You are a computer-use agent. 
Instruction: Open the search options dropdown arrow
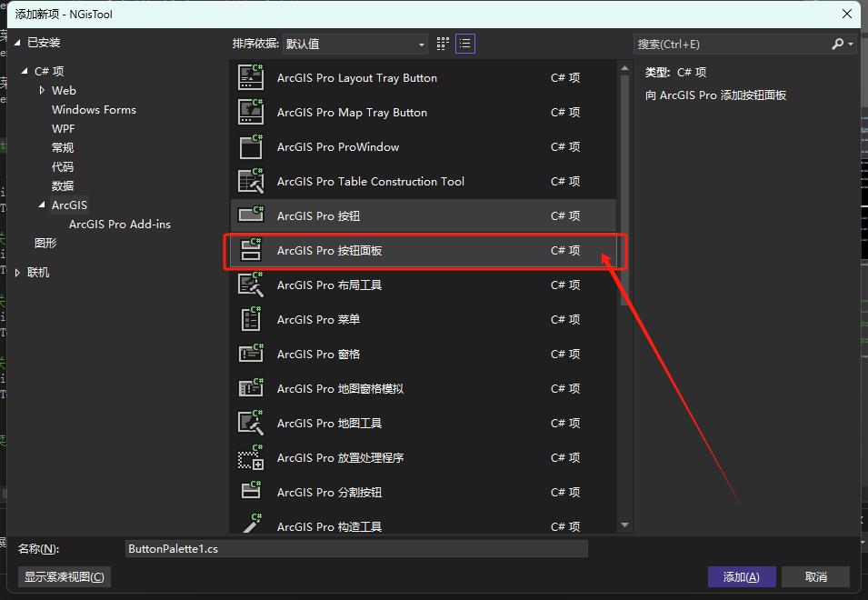pyautogui.click(x=851, y=44)
